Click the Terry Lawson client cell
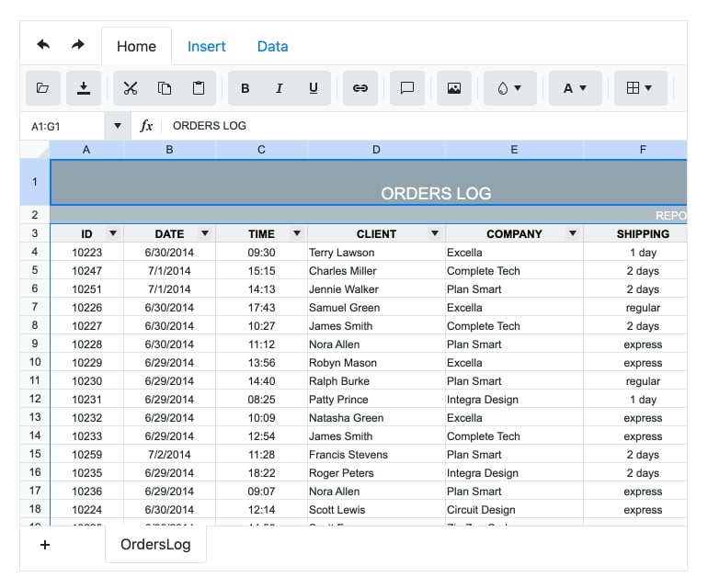This screenshot has width=708, height=588. [x=376, y=253]
